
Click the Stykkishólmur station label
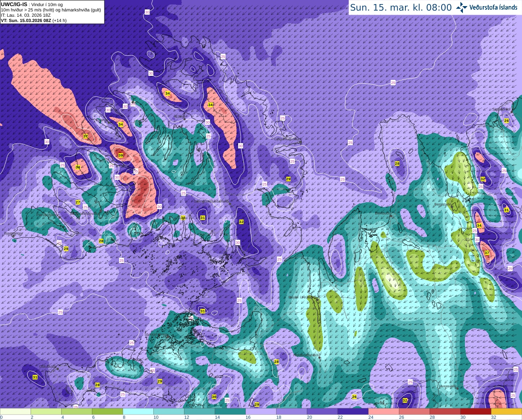tap(156, 334)
